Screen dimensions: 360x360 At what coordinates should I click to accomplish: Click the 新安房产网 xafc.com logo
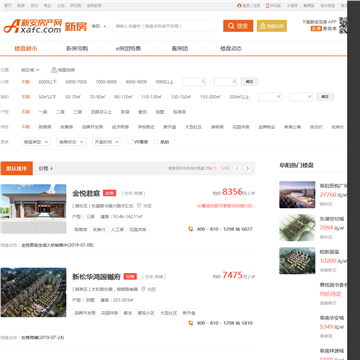[x=33, y=26]
